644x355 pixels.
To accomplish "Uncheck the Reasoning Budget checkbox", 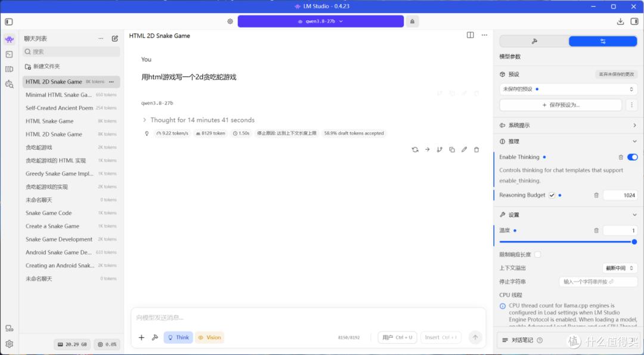I will pyautogui.click(x=552, y=195).
